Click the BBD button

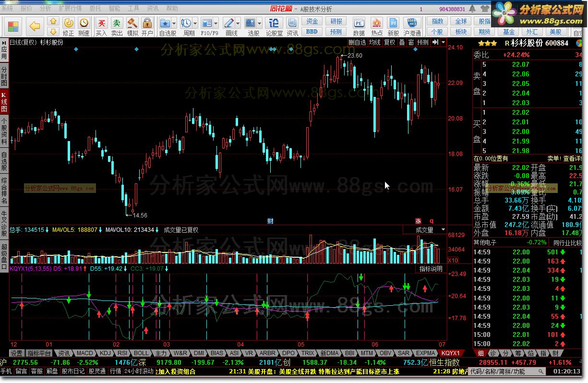pyautogui.click(x=312, y=31)
